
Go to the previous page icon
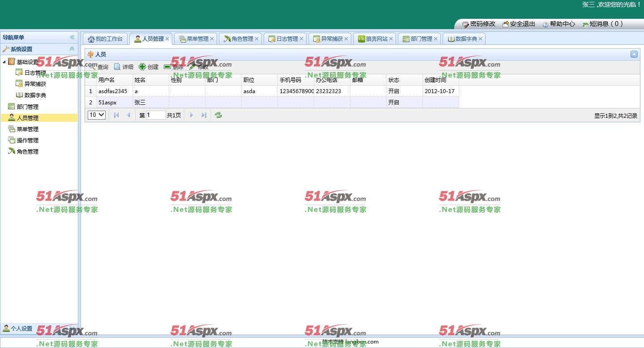pos(128,115)
